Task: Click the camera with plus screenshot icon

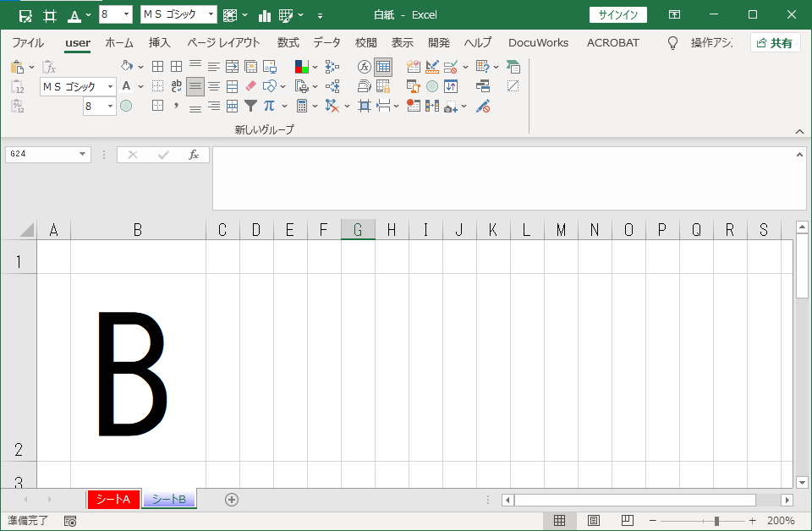Action: 451,106
